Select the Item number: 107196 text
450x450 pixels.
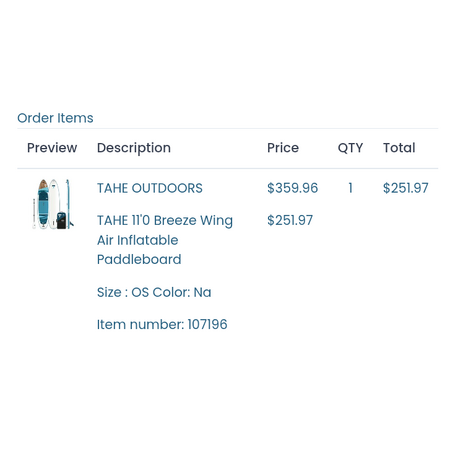click(162, 324)
